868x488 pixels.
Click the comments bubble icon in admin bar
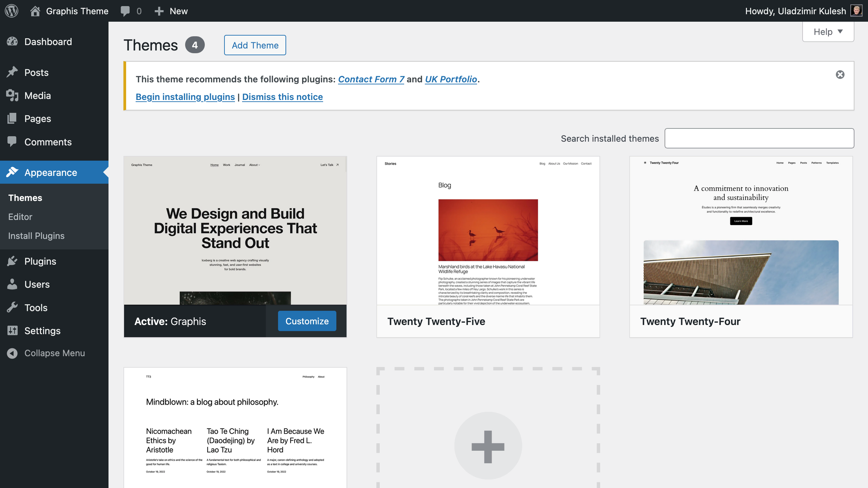pyautogui.click(x=125, y=11)
